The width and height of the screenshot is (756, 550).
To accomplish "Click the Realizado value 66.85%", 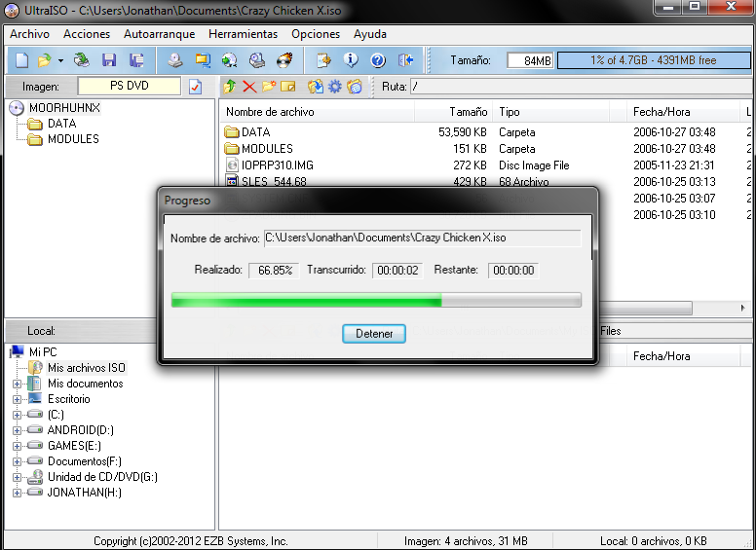I will point(275,271).
